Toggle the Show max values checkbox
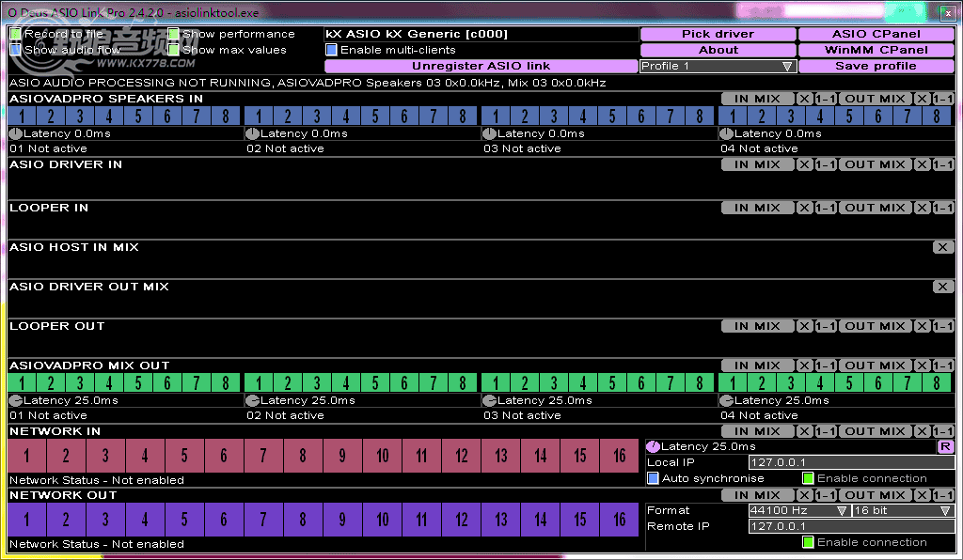The width and height of the screenshot is (963, 560). click(174, 50)
